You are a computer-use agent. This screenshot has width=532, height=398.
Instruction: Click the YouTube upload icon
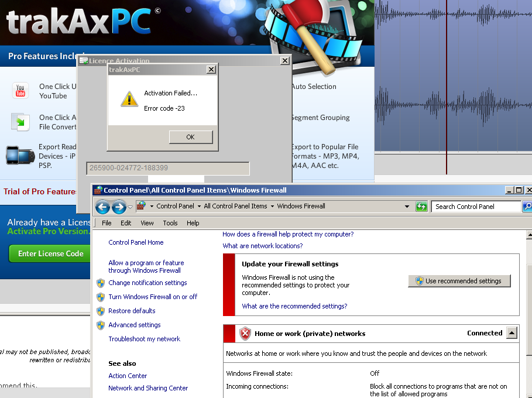tap(20, 91)
